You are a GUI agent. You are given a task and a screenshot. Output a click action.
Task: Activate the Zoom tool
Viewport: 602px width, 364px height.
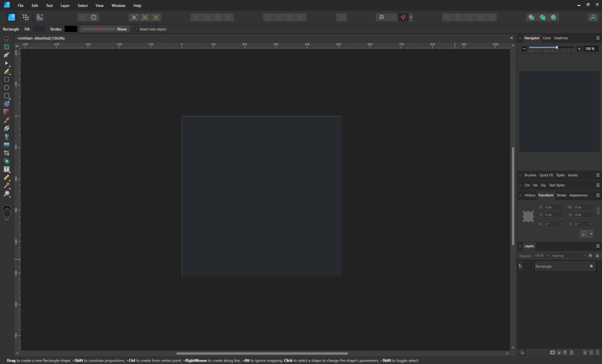pos(6,193)
